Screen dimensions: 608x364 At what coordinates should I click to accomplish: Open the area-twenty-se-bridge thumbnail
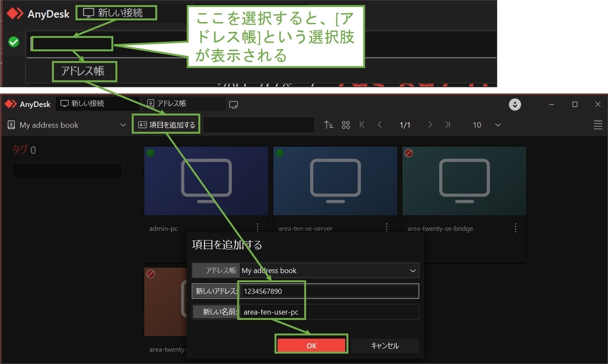[x=464, y=181]
